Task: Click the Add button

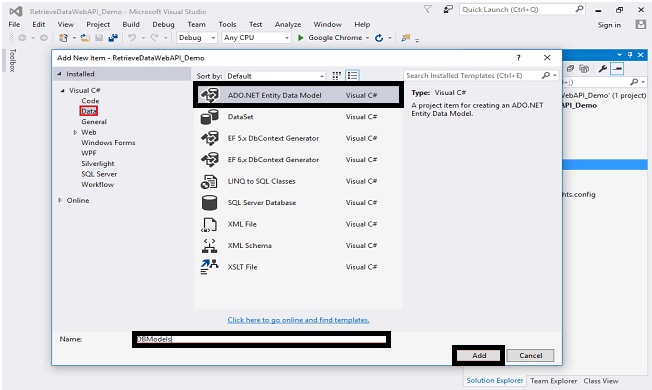Action: click(479, 355)
